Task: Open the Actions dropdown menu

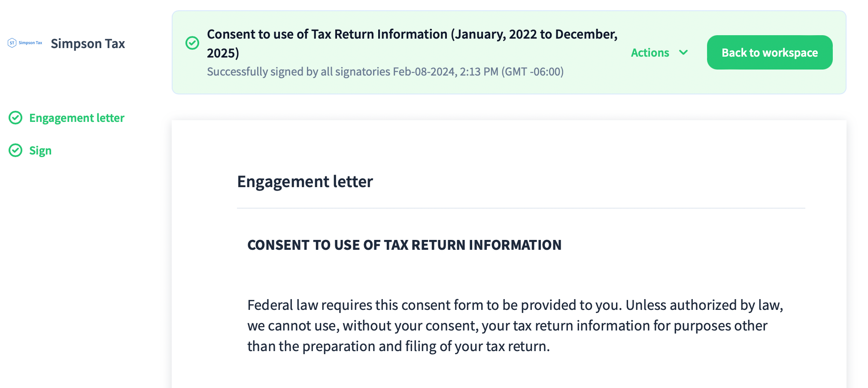Action: (650, 52)
